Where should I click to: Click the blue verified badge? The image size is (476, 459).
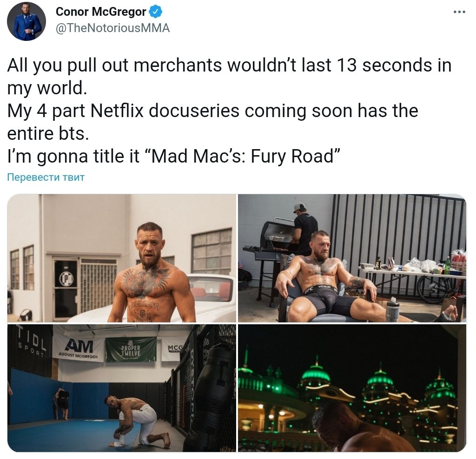point(156,12)
